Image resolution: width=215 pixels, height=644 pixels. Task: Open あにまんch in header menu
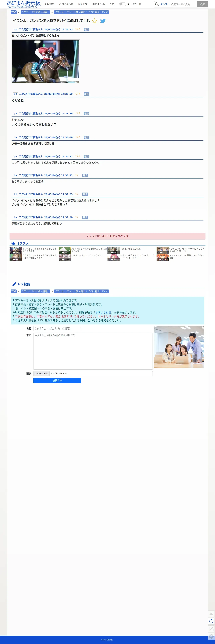(x=99, y=4)
